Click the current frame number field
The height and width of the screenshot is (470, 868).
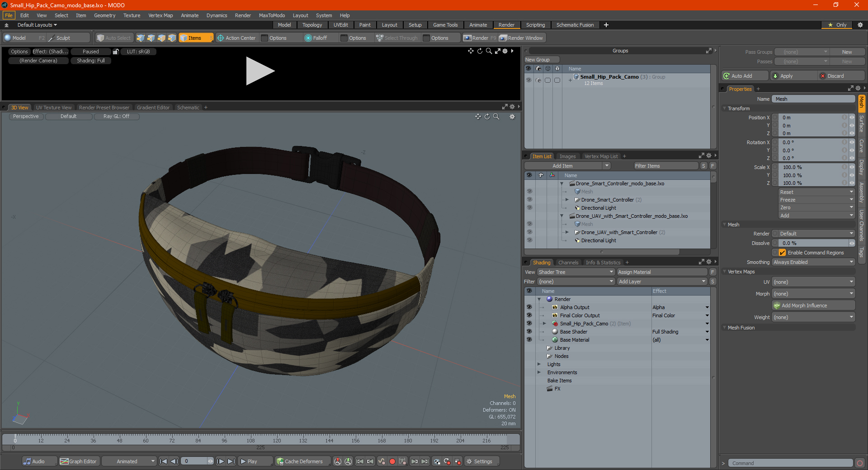point(195,461)
